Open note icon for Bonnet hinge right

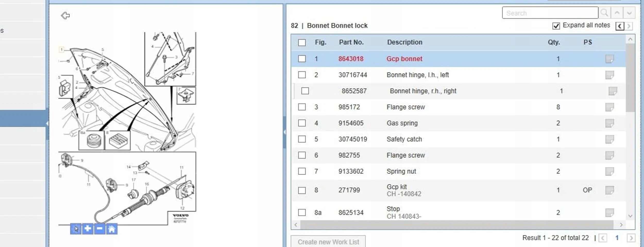613,91
